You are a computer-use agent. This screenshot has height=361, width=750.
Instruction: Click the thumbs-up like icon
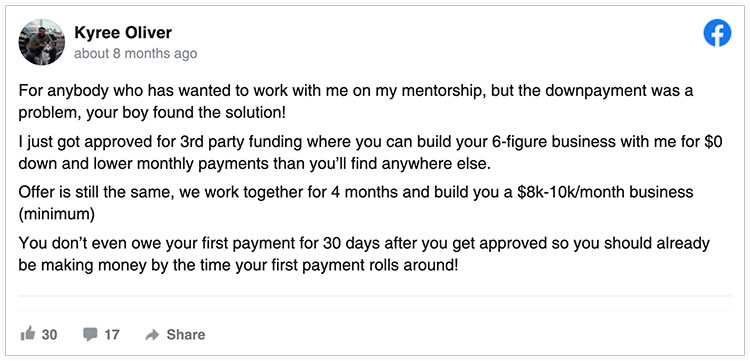click(28, 333)
